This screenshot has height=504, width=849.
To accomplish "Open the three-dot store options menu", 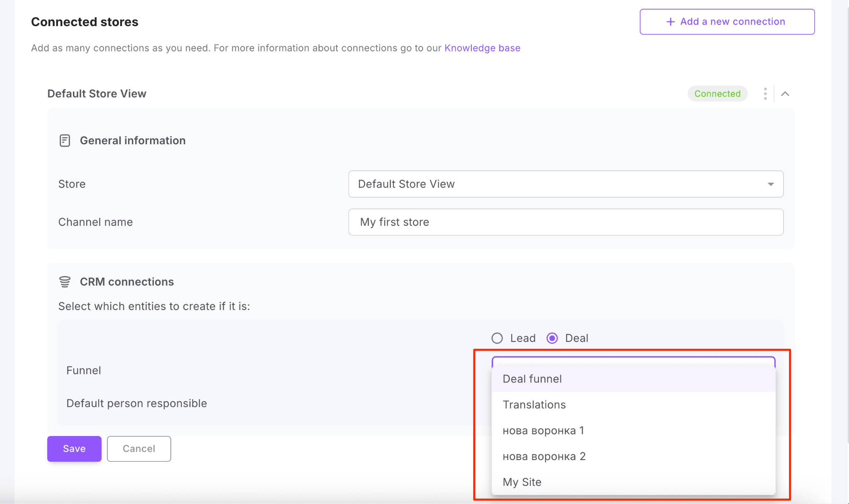I will pyautogui.click(x=765, y=94).
